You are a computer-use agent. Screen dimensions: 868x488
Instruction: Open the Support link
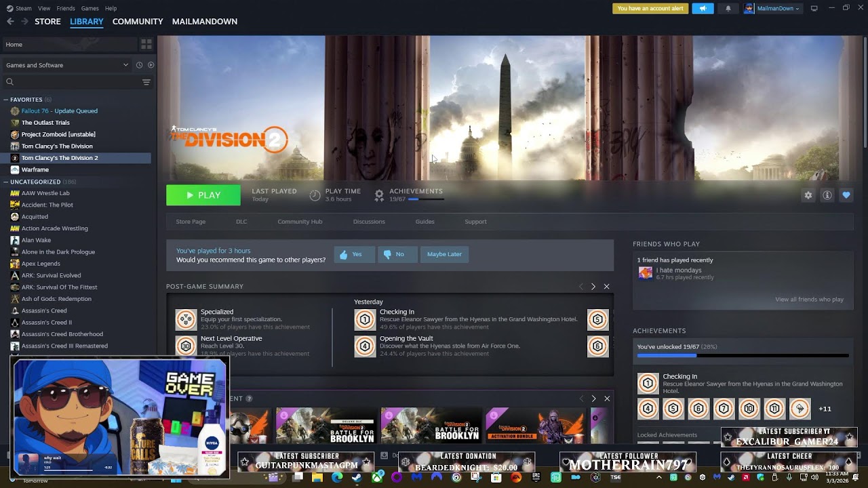[475, 222]
